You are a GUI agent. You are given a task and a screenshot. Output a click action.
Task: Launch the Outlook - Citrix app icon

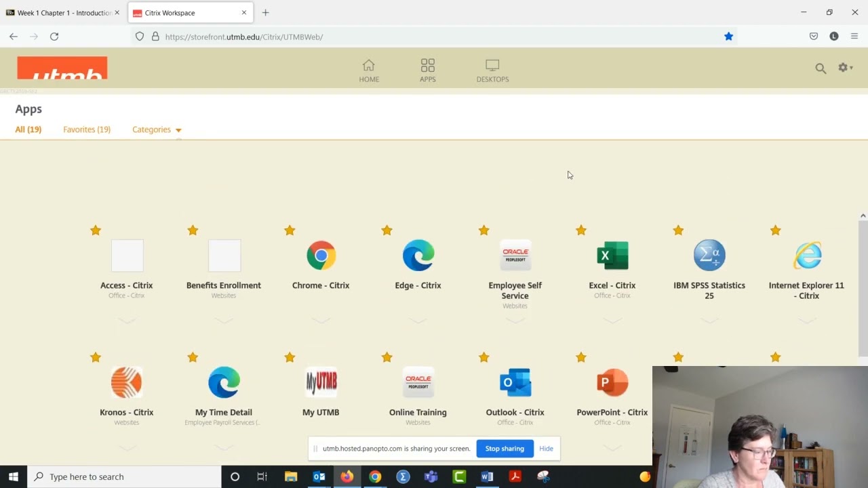click(515, 382)
